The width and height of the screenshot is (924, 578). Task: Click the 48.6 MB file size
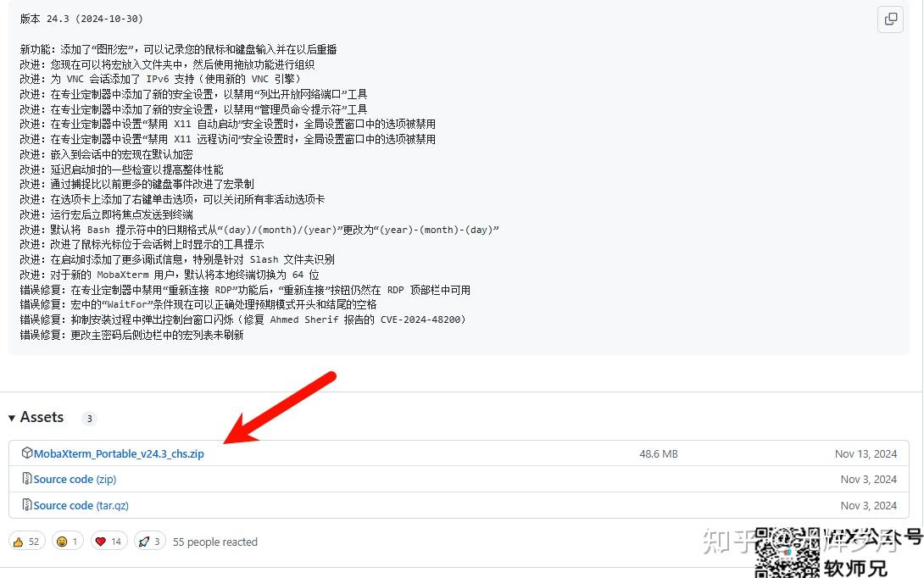coord(658,453)
